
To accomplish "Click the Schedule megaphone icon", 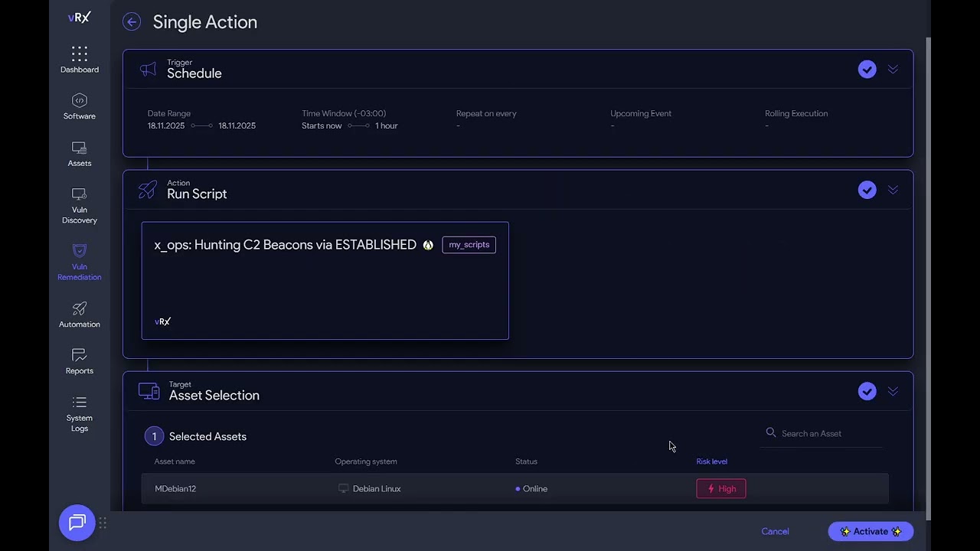I will point(148,70).
